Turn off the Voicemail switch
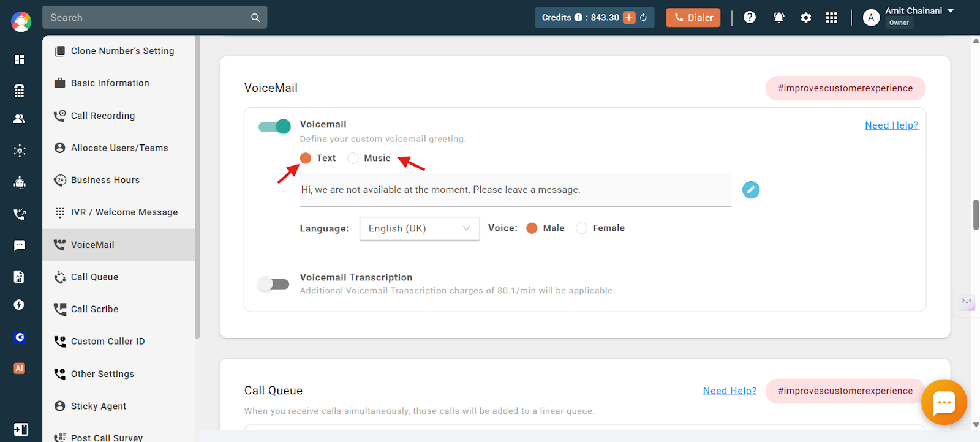The image size is (980, 442). coord(274,127)
